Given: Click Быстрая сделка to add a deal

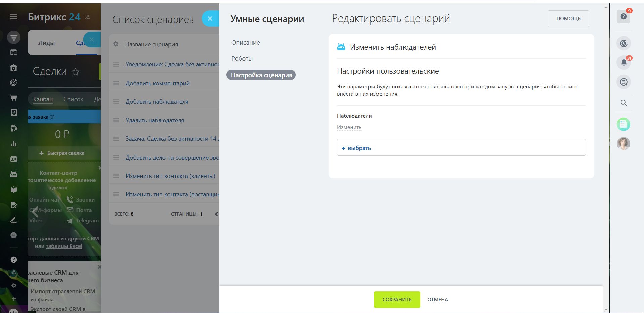Looking at the screenshot, I should (62, 153).
